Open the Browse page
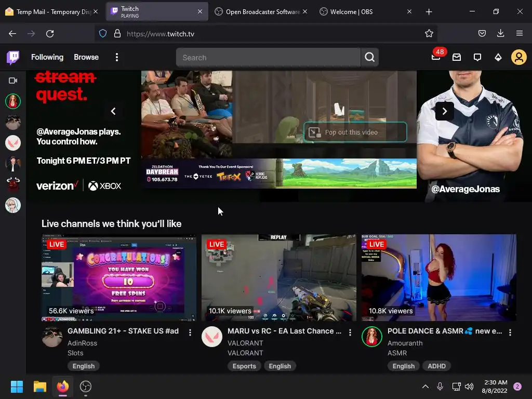 click(x=86, y=57)
